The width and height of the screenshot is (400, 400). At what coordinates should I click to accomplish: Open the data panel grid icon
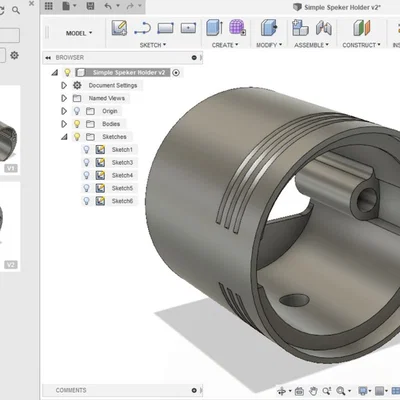click(x=49, y=6)
